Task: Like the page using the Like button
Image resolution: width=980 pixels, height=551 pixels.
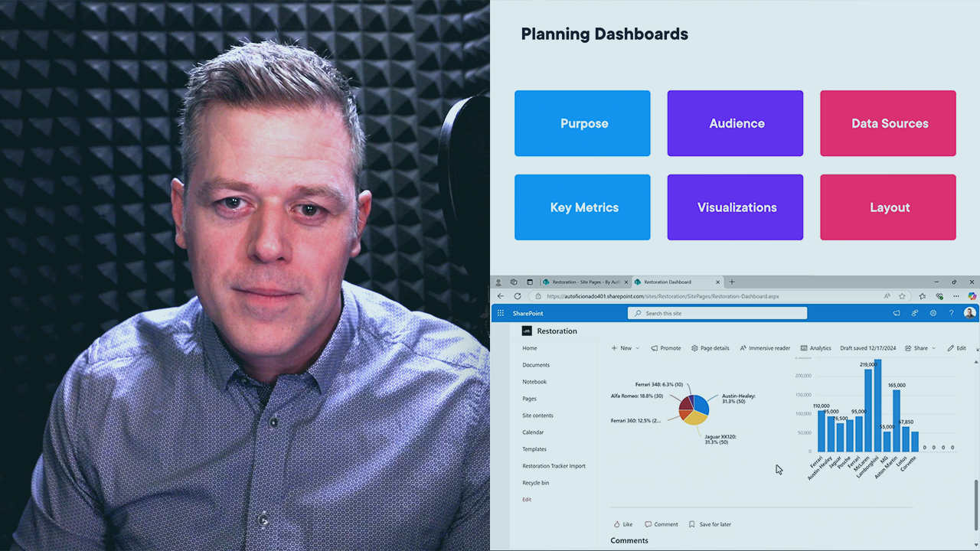Action: [622, 524]
